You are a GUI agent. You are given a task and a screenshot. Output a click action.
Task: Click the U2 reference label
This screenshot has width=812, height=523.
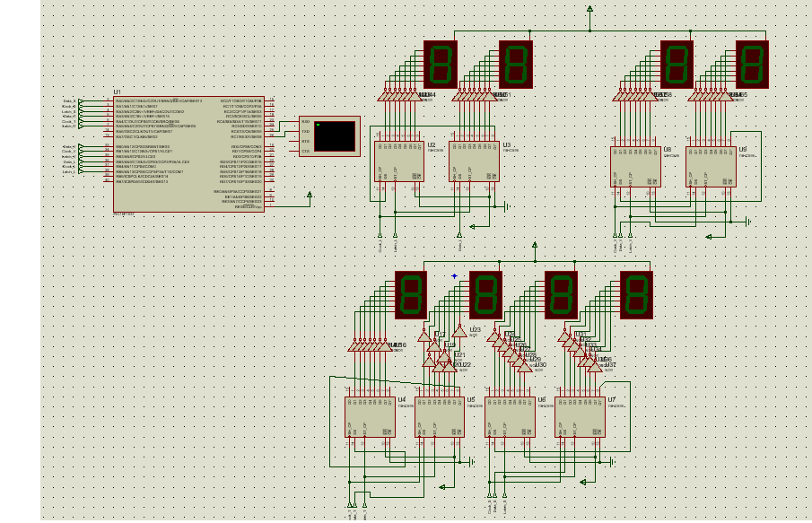tap(432, 145)
